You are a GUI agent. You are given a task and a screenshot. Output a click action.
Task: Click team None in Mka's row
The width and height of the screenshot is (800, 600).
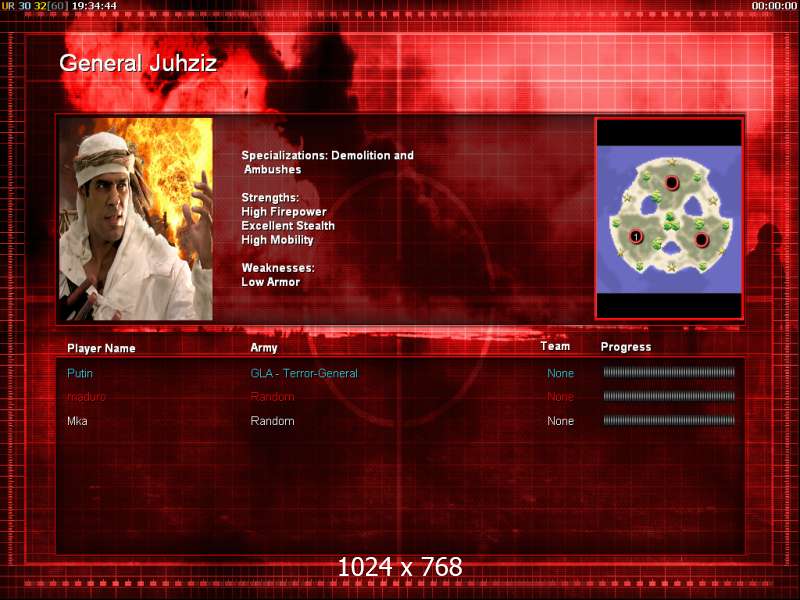560,421
